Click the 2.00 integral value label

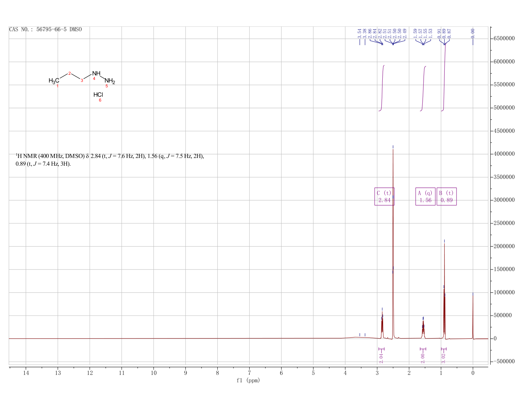coord(423,358)
